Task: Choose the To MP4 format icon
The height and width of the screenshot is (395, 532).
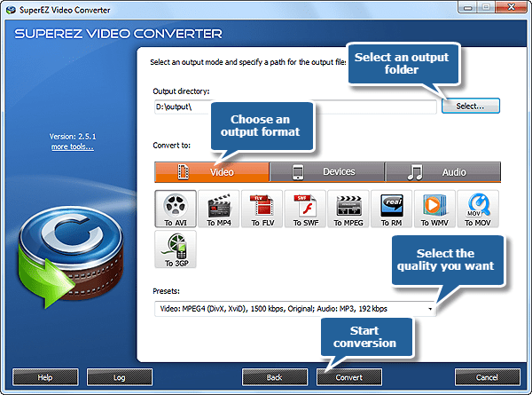Action: (x=219, y=209)
